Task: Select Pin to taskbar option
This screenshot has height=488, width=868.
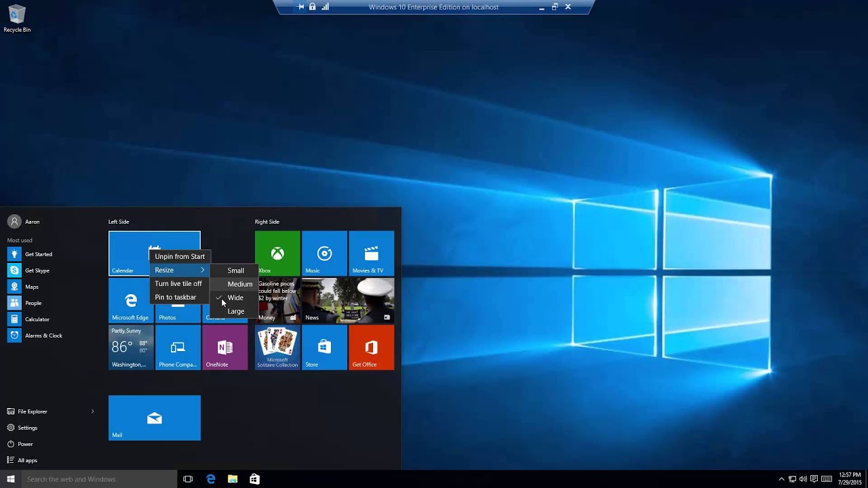Action: (180, 297)
